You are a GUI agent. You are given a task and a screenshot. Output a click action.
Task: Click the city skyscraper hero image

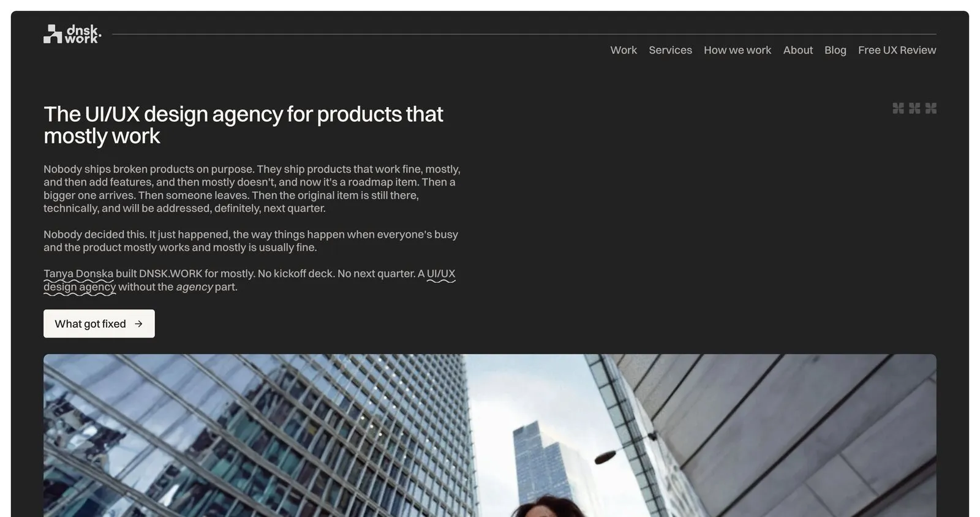coord(490,436)
